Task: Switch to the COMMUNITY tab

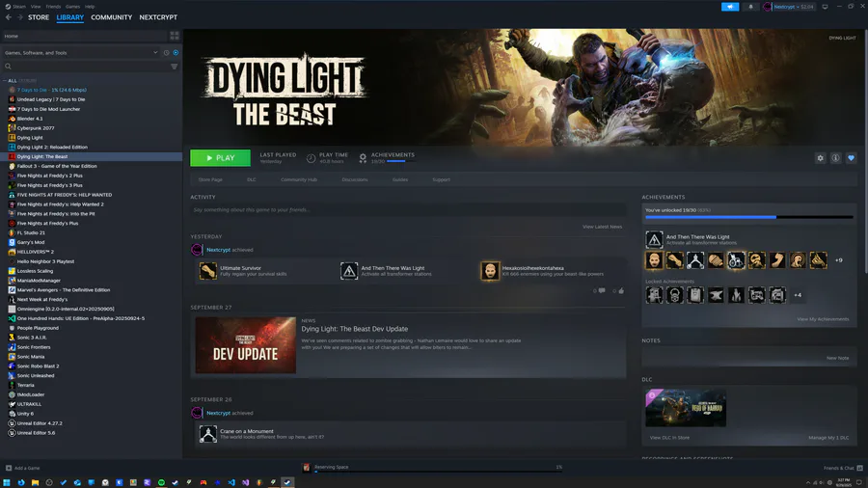Action: (111, 17)
